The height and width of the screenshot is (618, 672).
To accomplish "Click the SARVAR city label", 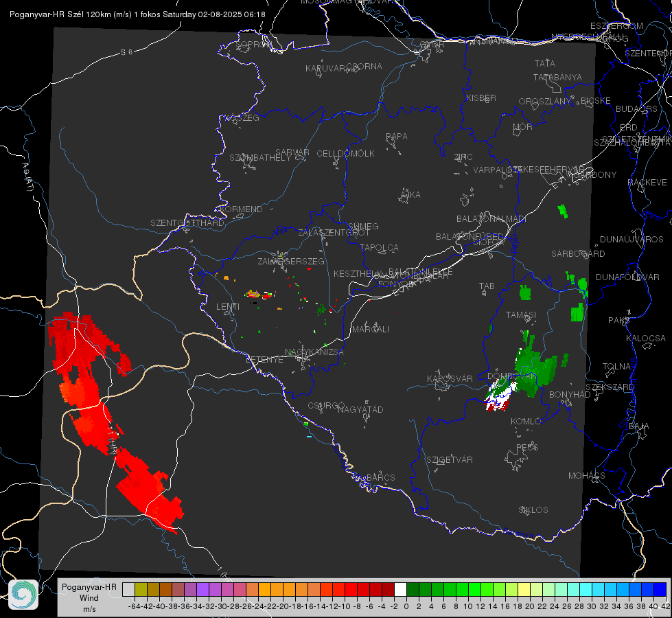I will coord(292,152).
